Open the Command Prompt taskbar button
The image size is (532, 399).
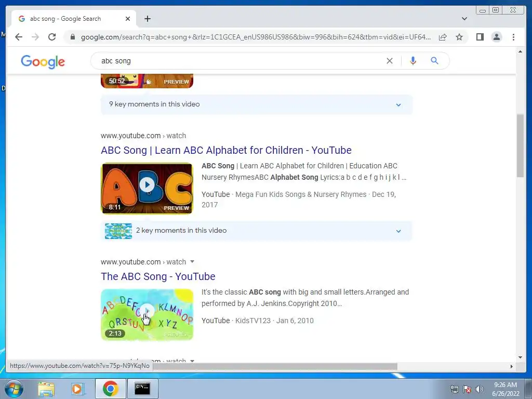pos(142,389)
